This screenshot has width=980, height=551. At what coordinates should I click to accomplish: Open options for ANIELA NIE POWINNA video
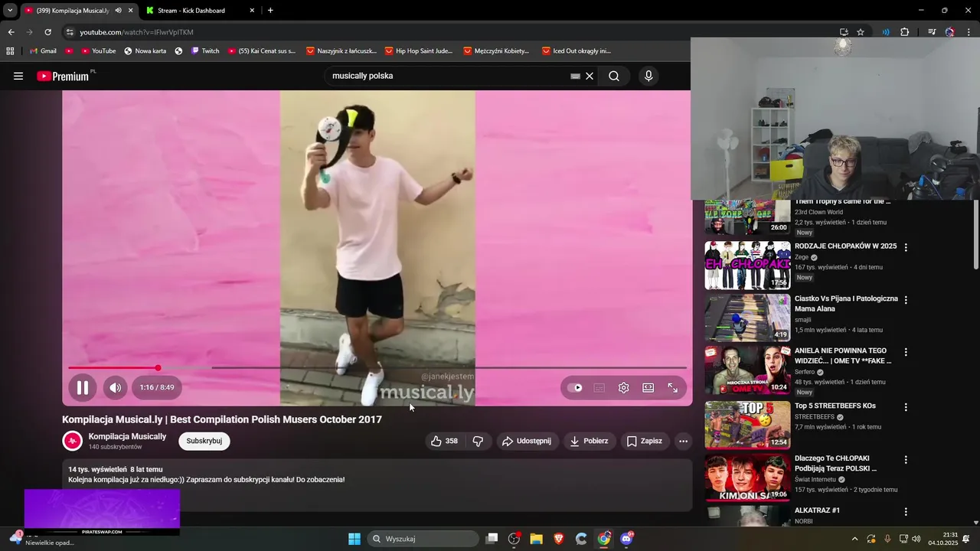tap(906, 352)
